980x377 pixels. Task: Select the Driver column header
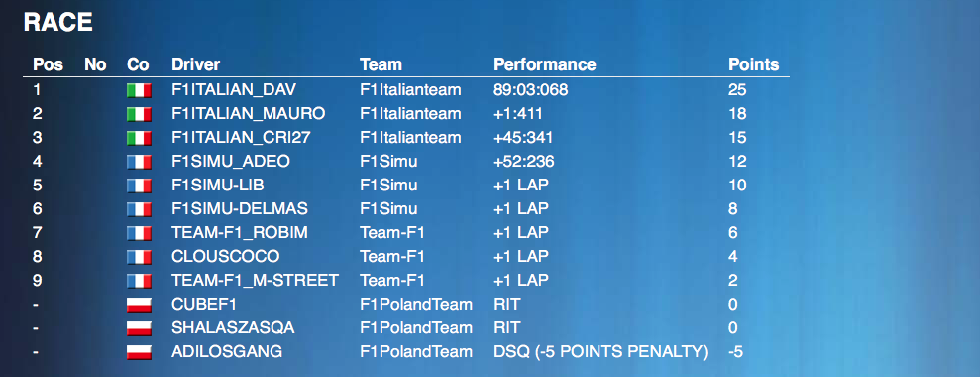[x=195, y=64]
